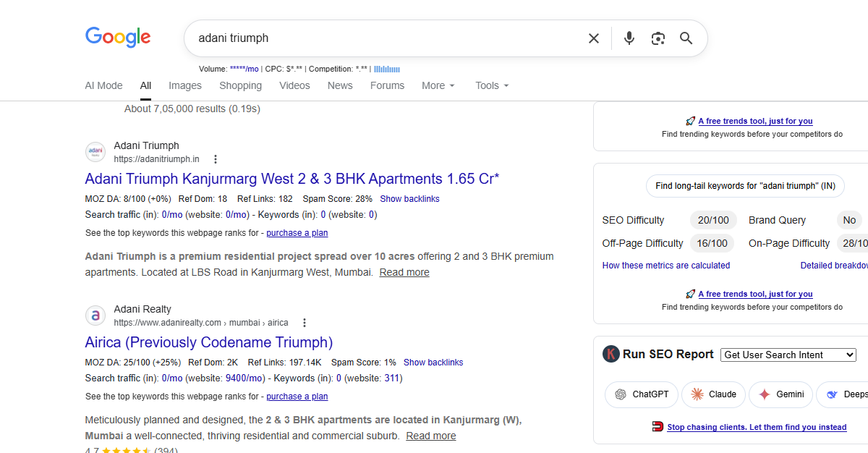Click the Google logo
Viewport: 868px width, 453px height.
[x=118, y=38]
